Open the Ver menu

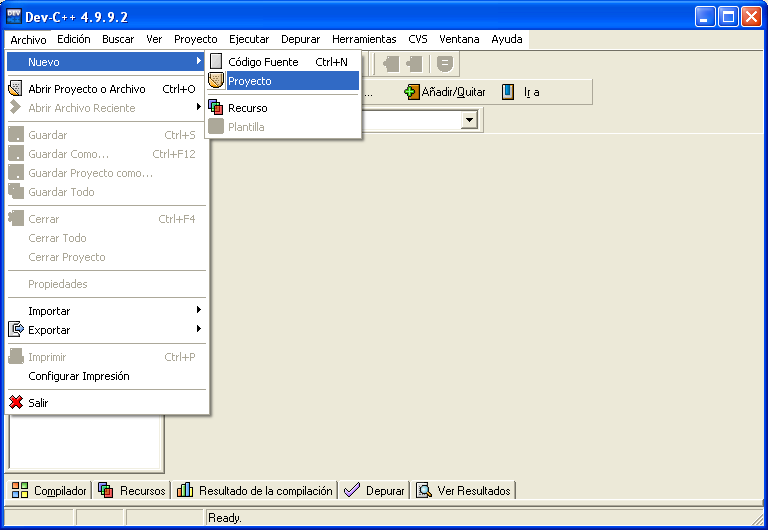tap(154, 39)
